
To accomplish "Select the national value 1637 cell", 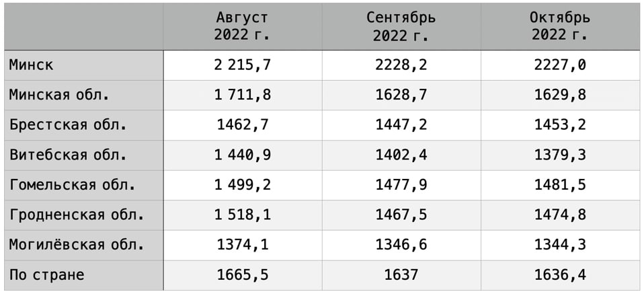I will [x=401, y=275].
